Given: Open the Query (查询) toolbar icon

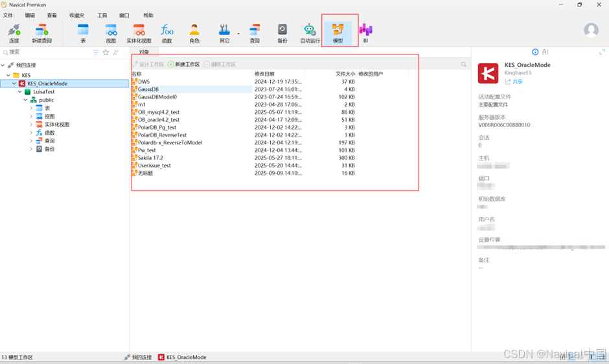Looking at the screenshot, I should tap(255, 34).
